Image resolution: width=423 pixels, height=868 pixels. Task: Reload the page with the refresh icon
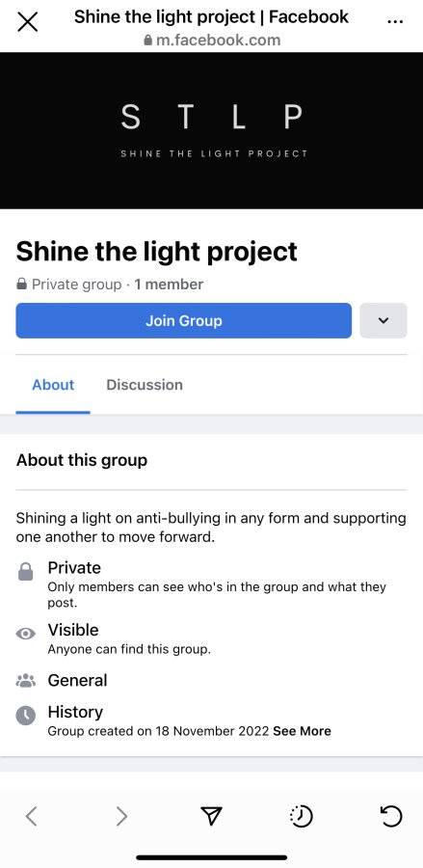391,816
